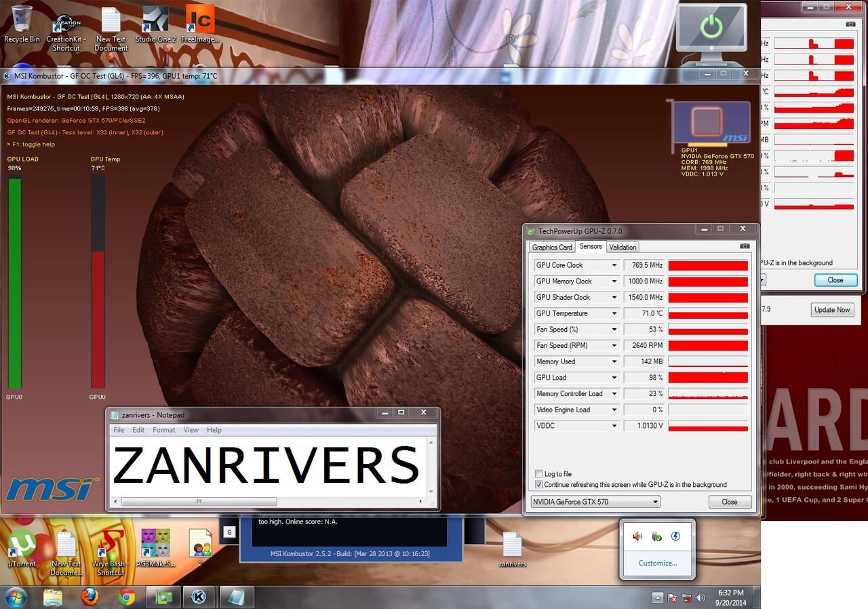Open the Action Center flag icon
The height and width of the screenshot is (609, 868).
[x=673, y=598]
